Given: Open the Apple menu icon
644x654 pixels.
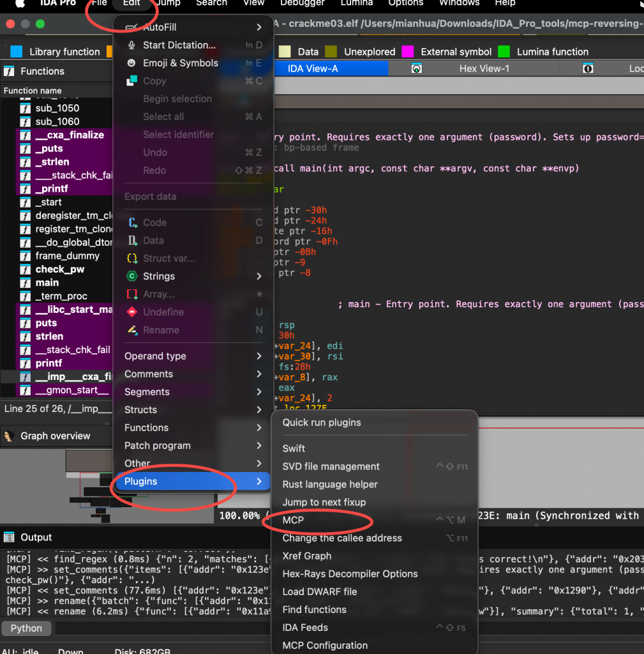Looking at the screenshot, I should (x=20, y=3).
